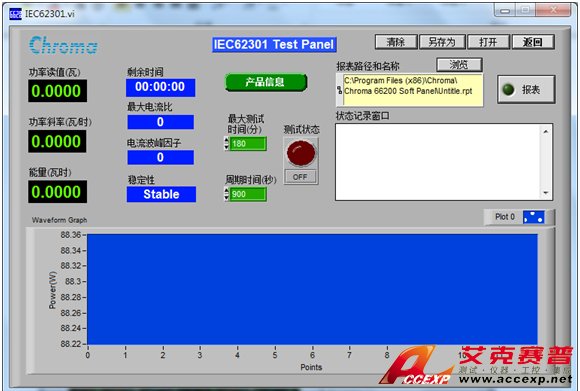This screenshot has width=580, height=391.
Task: Click the path-type icon beside the report path
Action: click(x=340, y=90)
